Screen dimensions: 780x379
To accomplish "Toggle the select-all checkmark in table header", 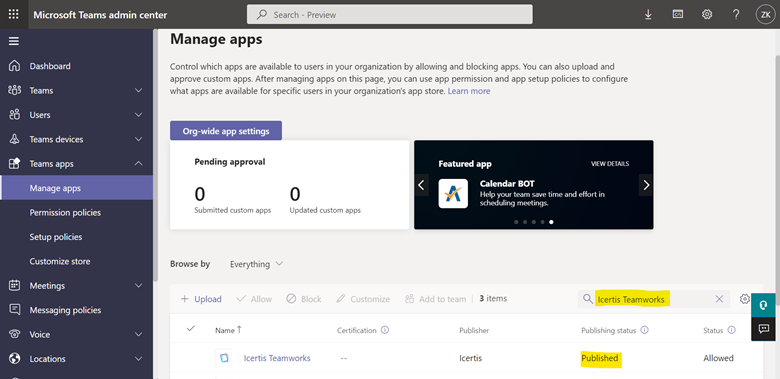I will (191, 329).
